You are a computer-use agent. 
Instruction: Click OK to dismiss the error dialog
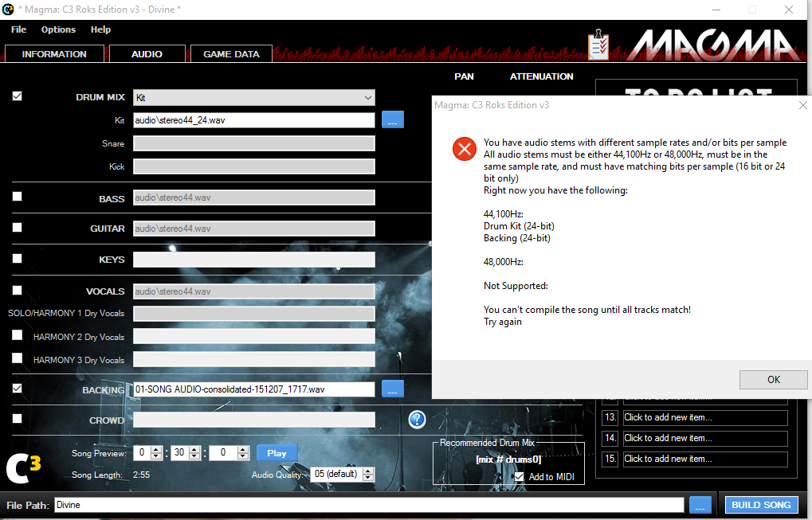(773, 380)
